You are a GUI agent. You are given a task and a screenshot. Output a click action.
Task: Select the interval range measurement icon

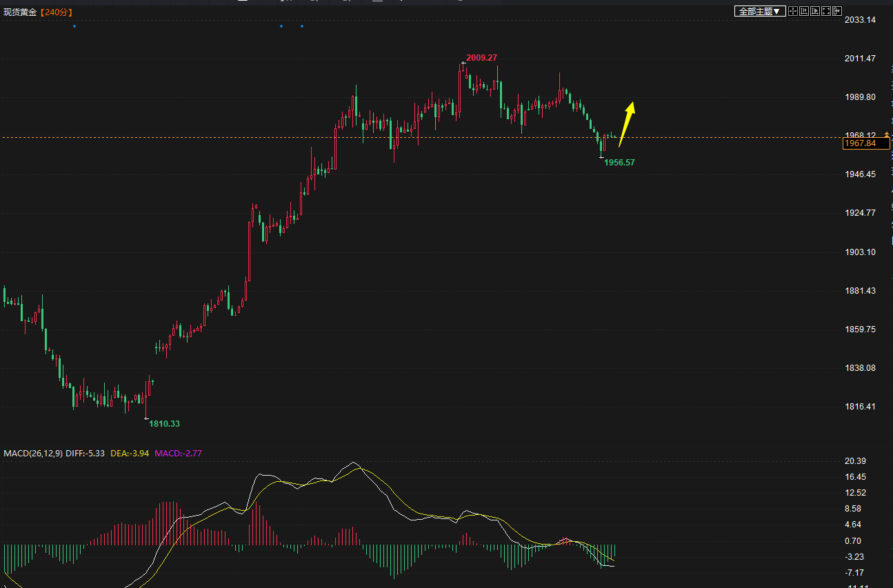pos(804,11)
